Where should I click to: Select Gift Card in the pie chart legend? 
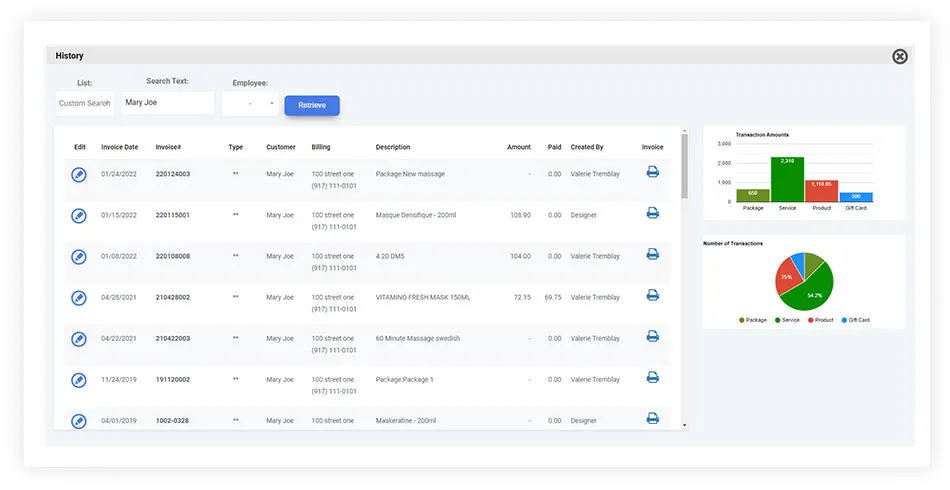855,320
